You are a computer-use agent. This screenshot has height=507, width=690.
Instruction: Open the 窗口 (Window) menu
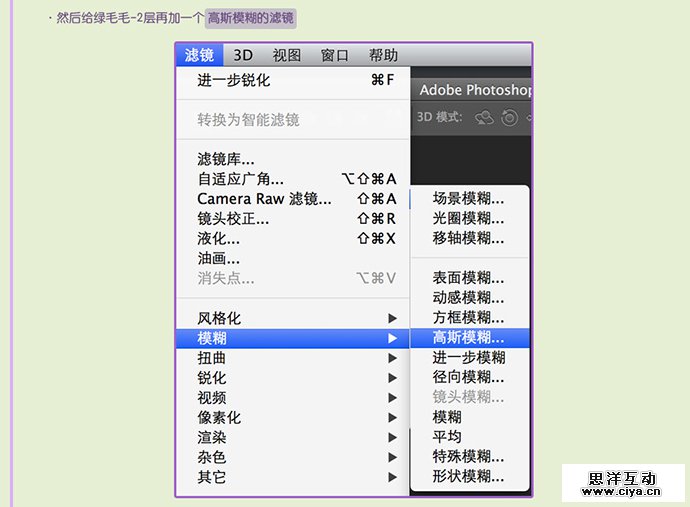335,55
